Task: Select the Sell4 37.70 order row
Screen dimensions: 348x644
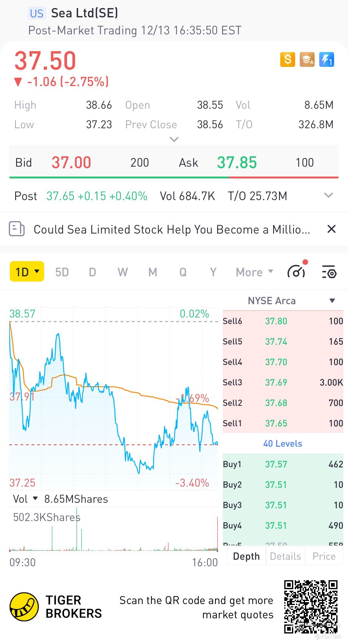Action: [x=283, y=362]
